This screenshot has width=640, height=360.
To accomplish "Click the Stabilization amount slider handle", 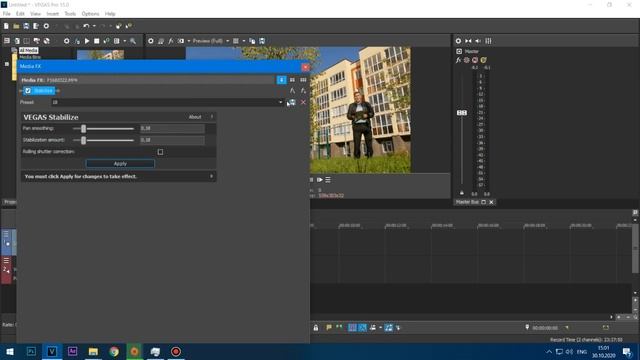I will pyautogui.click(x=83, y=140).
